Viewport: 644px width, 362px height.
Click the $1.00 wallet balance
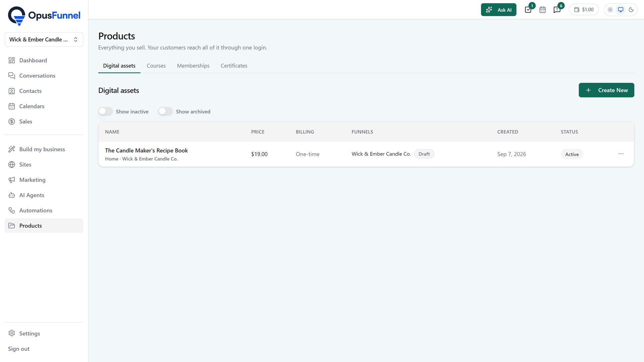(x=584, y=10)
